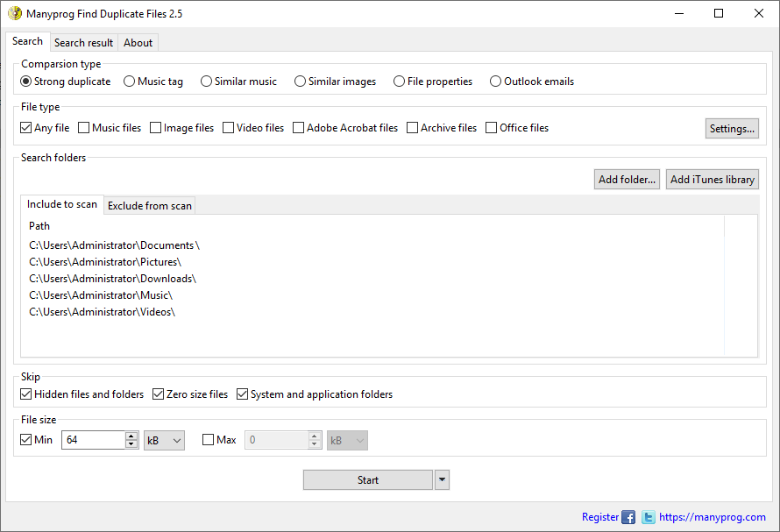Image resolution: width=780 pixels, height=532 pixels.
Task: Increase the Min size stepper value
Action: point(131,436)
